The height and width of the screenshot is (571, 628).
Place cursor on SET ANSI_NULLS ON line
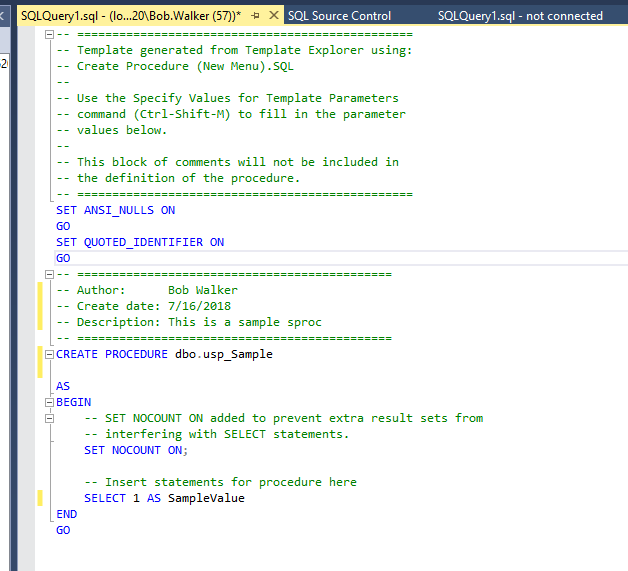point(115,210)
